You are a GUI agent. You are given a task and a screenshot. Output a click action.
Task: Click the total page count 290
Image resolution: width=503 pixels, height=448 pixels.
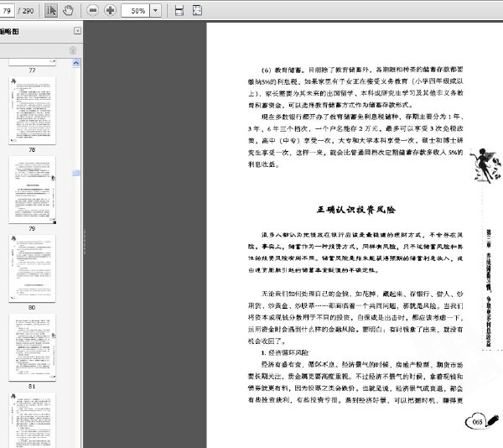28,11
